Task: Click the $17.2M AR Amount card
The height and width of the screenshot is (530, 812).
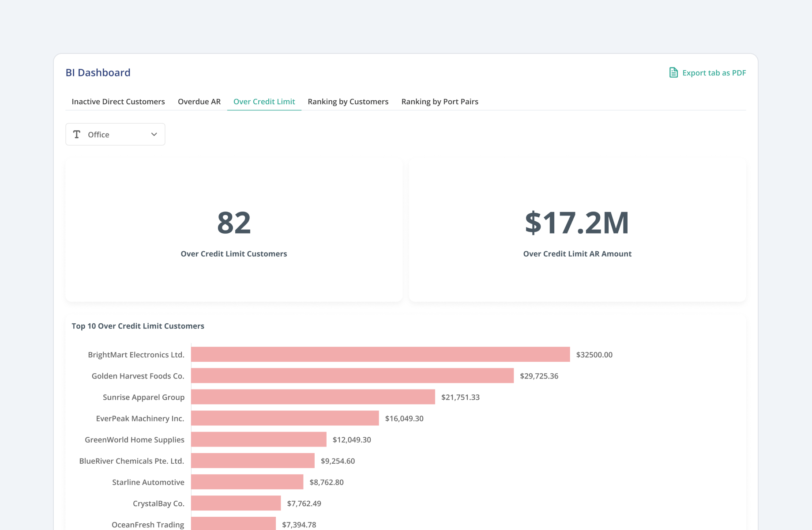Action: (577, 230)
